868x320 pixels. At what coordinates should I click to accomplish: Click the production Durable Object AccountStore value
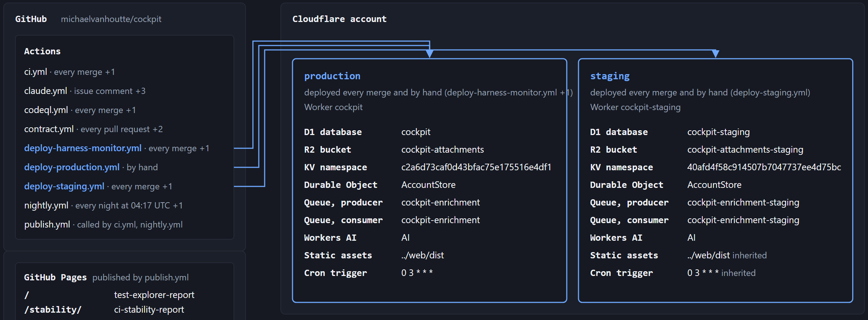click(429, 185)
